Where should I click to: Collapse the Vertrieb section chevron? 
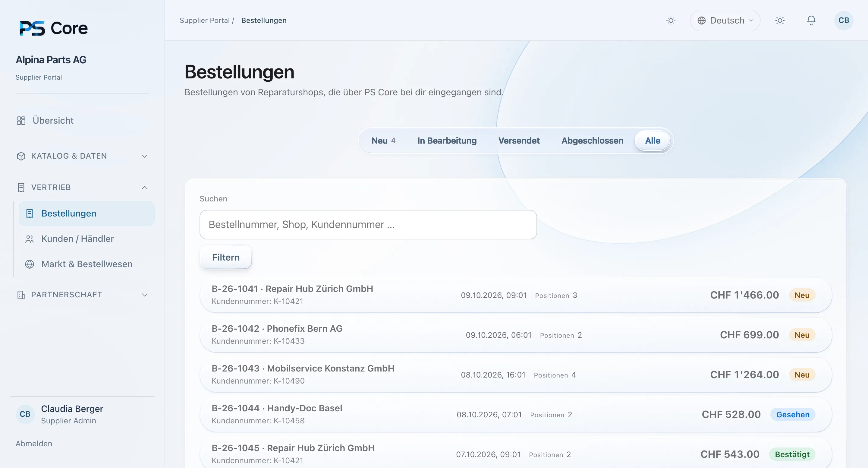click(145, 188)
